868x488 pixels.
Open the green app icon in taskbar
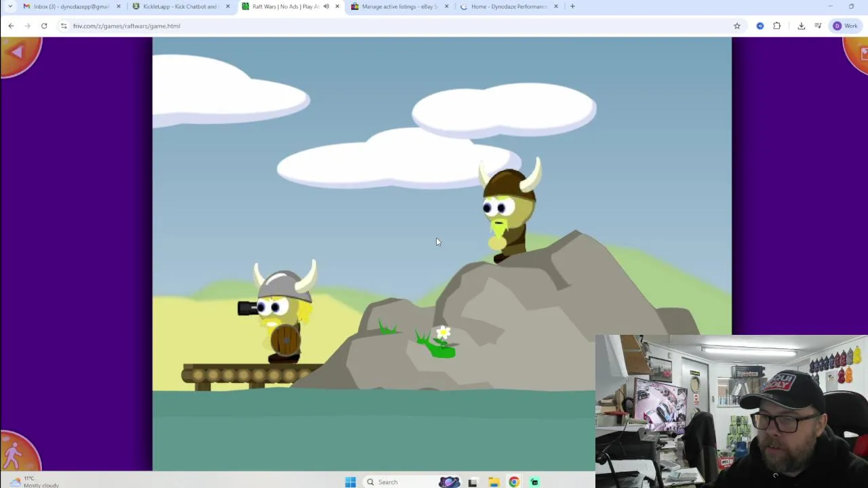pyautogui.click(x=534, y=482)
